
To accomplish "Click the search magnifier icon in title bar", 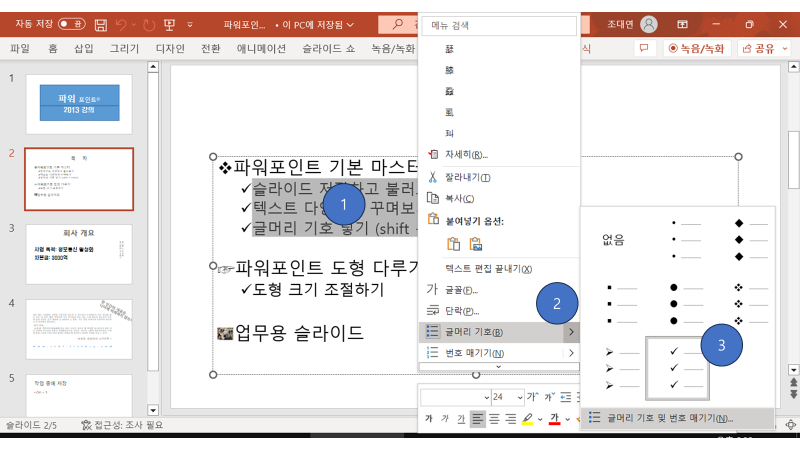I will point(397,24).
